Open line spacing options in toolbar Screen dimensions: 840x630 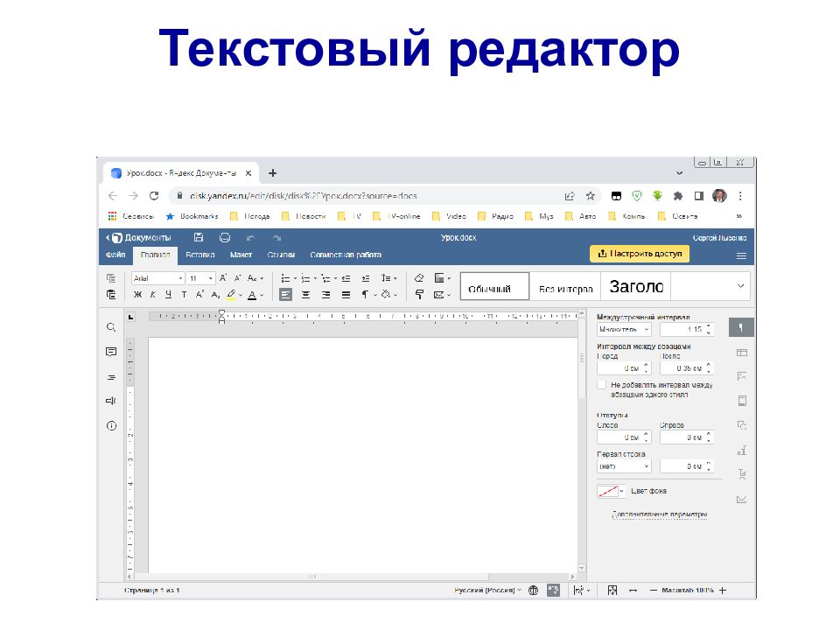(388, 278)
